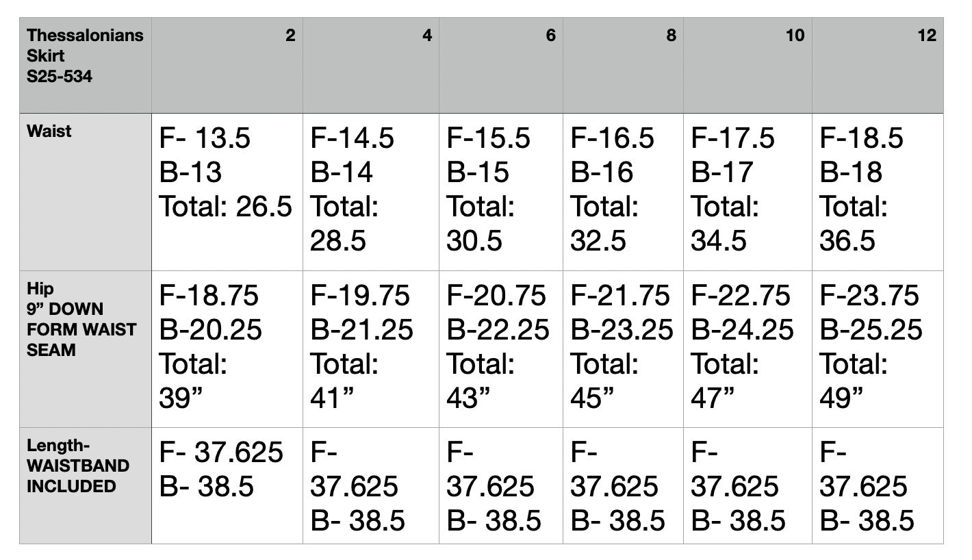This screenshot has width=972, height=560.
Task: Click the size 6 column header
Action: click(x=501, y=66)
